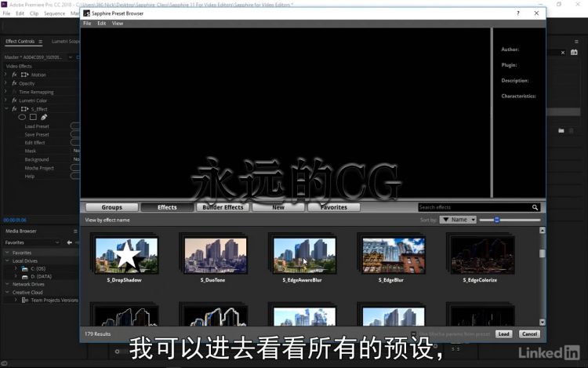
Task: Open Premiere's Clip menu
Action: 34,13
